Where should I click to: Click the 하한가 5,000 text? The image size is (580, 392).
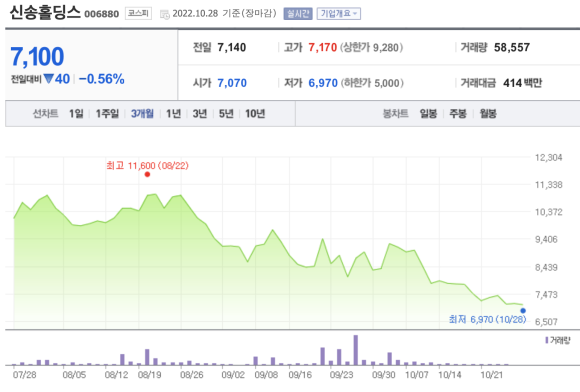pyautogui.click(x=372, y=83)
